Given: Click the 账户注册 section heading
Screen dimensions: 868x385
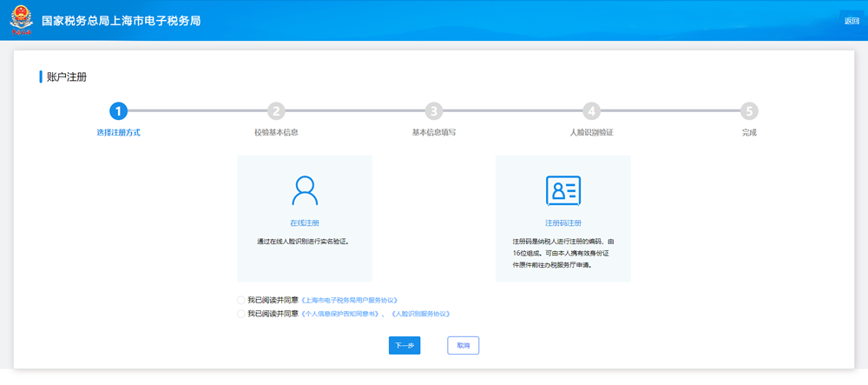Looking at the screenshot, I should [x=66, y=77].
